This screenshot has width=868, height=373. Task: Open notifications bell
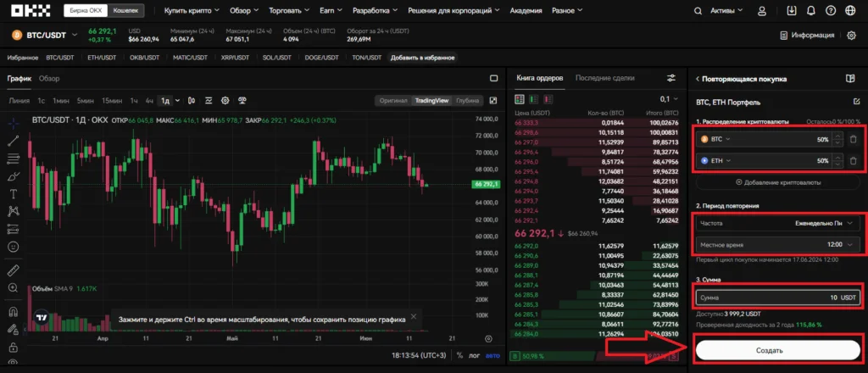811,10
